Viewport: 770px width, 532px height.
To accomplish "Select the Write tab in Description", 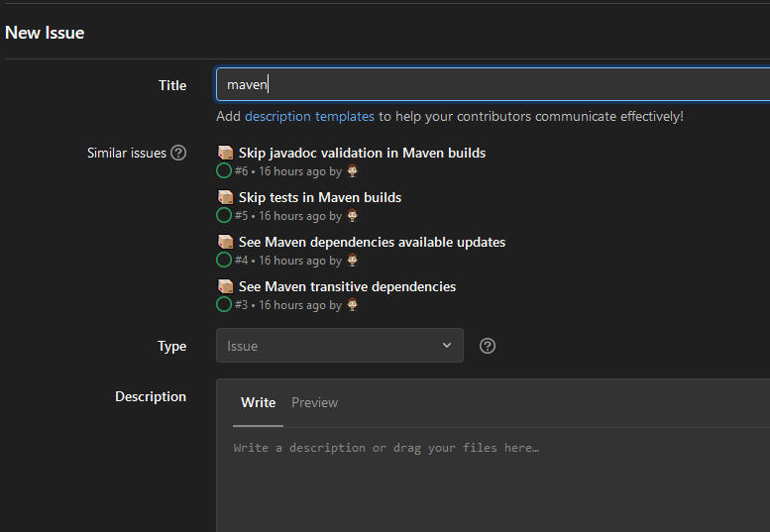I will click(x=259, y=402).
